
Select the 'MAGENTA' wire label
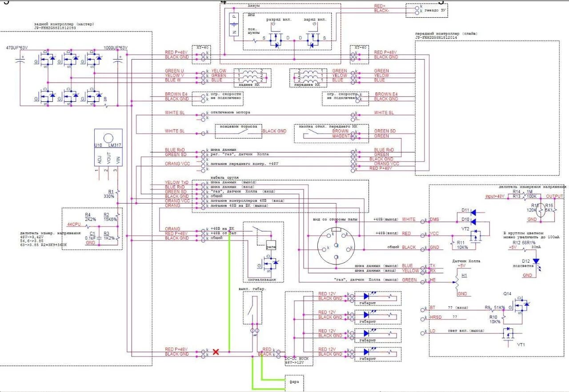click(341, 136)
